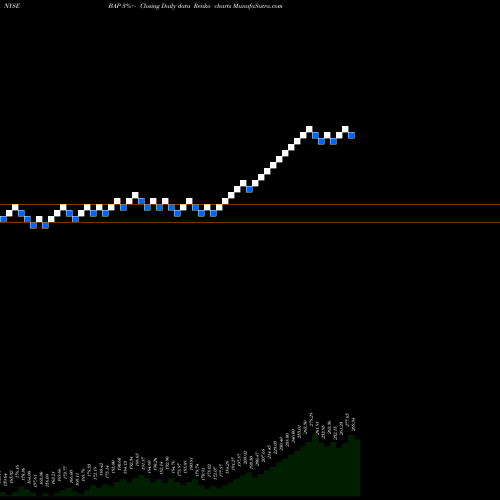Click the MunafaSutra.com title text

(257, 6)
